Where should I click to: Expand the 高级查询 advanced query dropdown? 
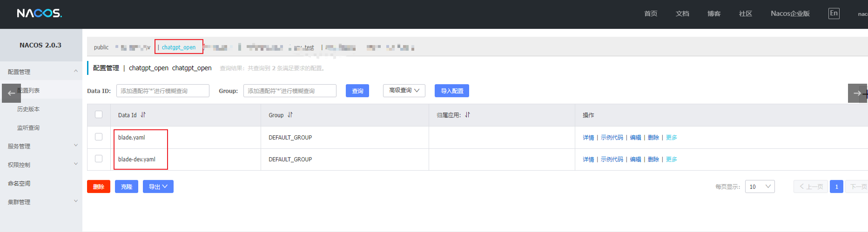404,91
